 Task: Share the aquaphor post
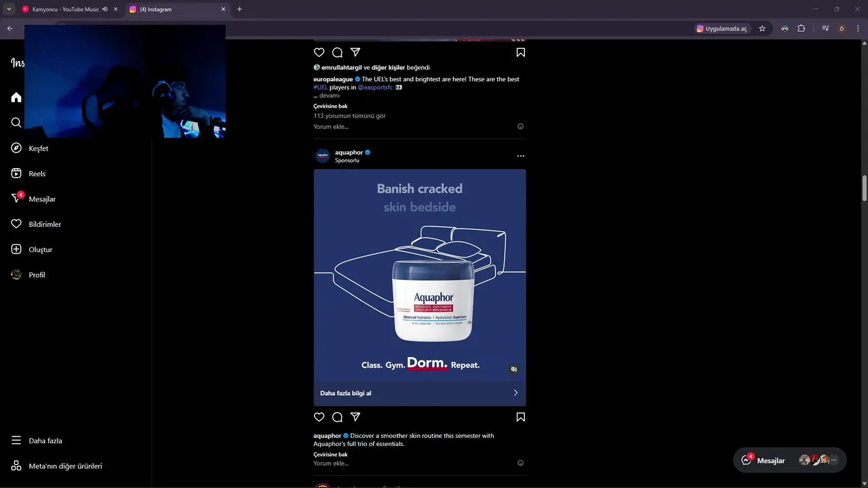click(x=355, y=417)
